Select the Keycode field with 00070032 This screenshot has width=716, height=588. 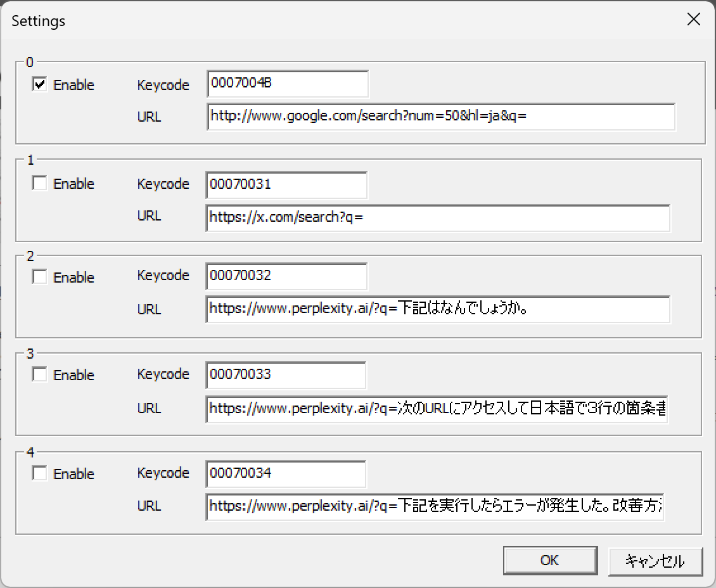[286, 276]
